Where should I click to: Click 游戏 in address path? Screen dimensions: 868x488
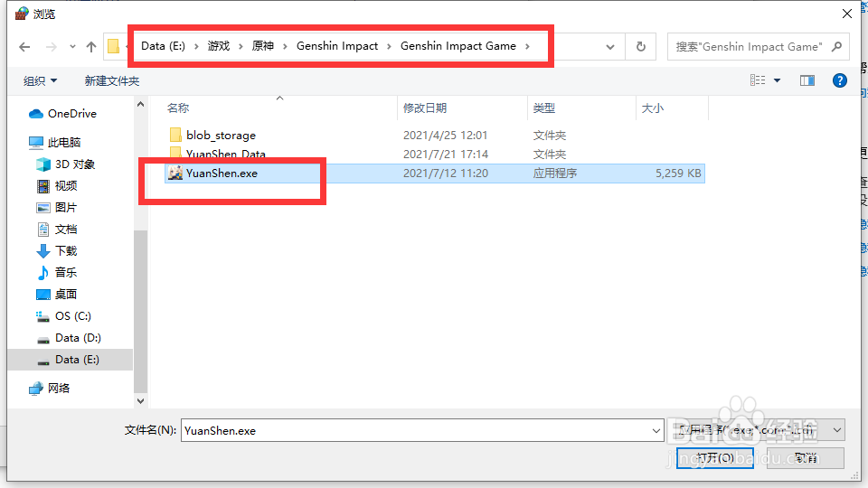pos(219,46)
